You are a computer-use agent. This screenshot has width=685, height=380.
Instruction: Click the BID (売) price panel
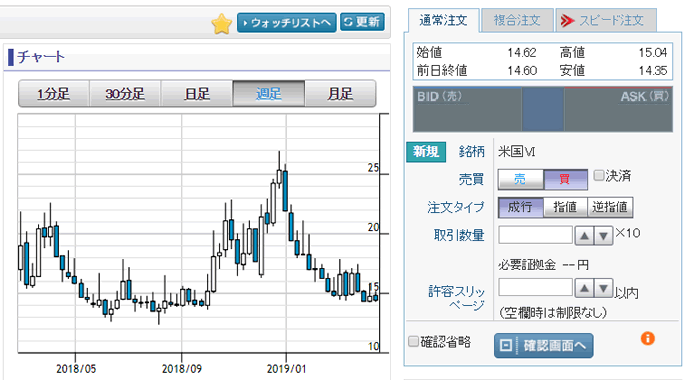(x=467, y=109)
